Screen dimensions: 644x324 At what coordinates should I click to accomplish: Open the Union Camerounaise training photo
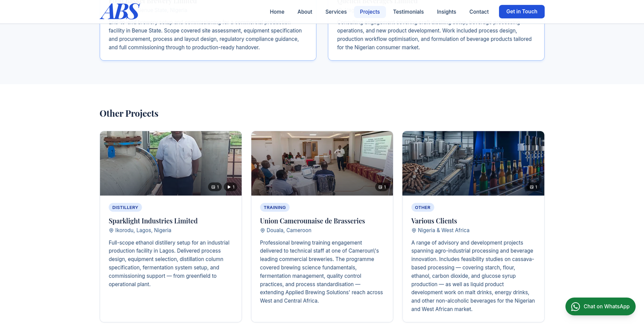tap(322, 163)
